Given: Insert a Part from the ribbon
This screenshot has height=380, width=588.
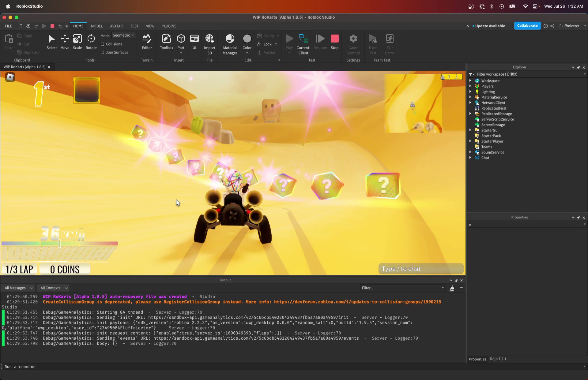Looking at the screenshot, I should (x=181, y=42).
